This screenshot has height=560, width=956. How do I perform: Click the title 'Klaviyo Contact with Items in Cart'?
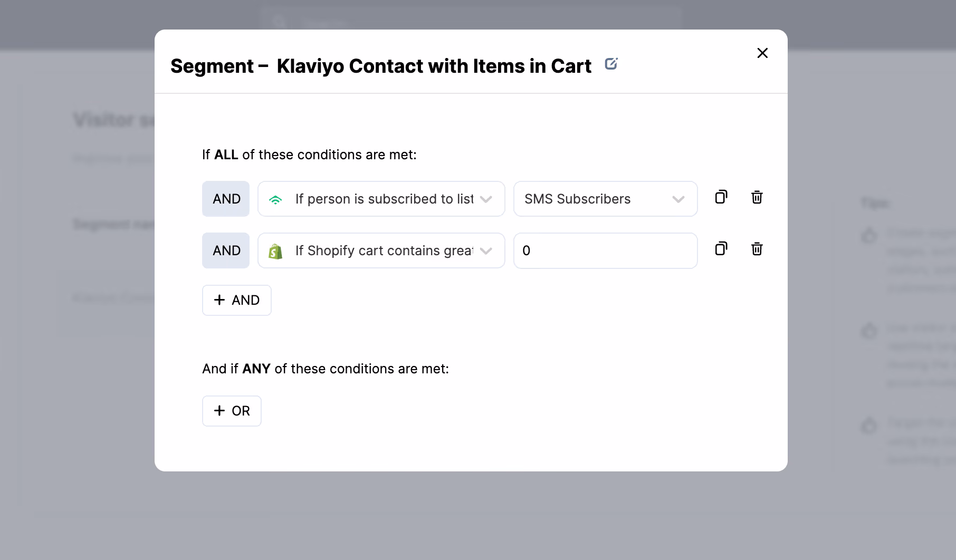pos(434,66)
